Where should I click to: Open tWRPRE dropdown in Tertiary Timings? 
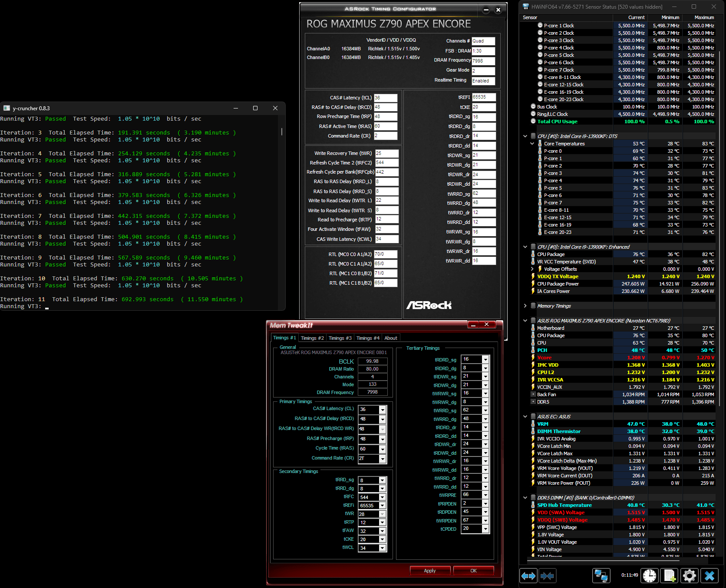pyautogui.click(x=485, y=495)
